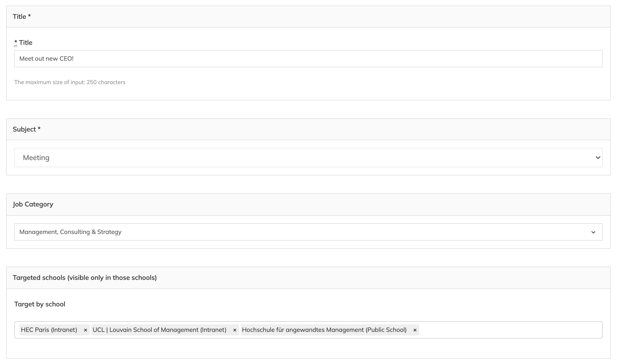620x364 pixels.
Task: Focus the Title field with 'Meet out new CEO!'
Action: 306,59
